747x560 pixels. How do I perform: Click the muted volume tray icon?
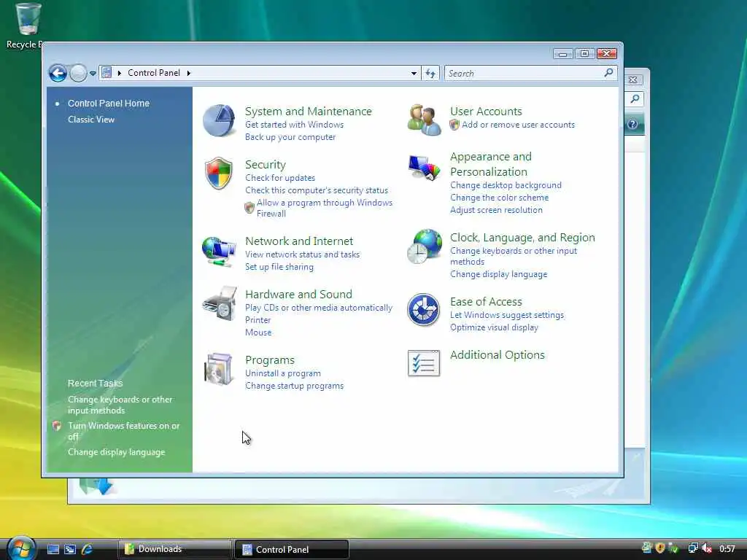click(707, 548)
